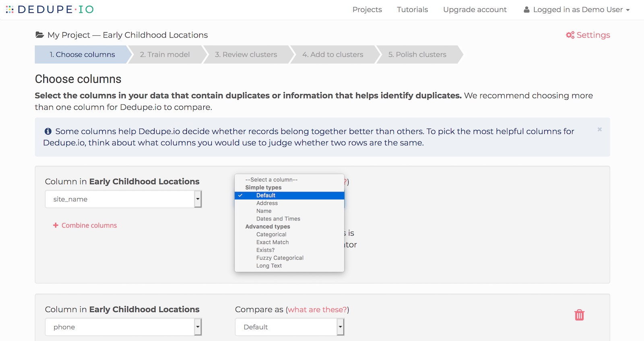Open the Settings gear link
Screen dimensions: 644x341
coord(588,35)
